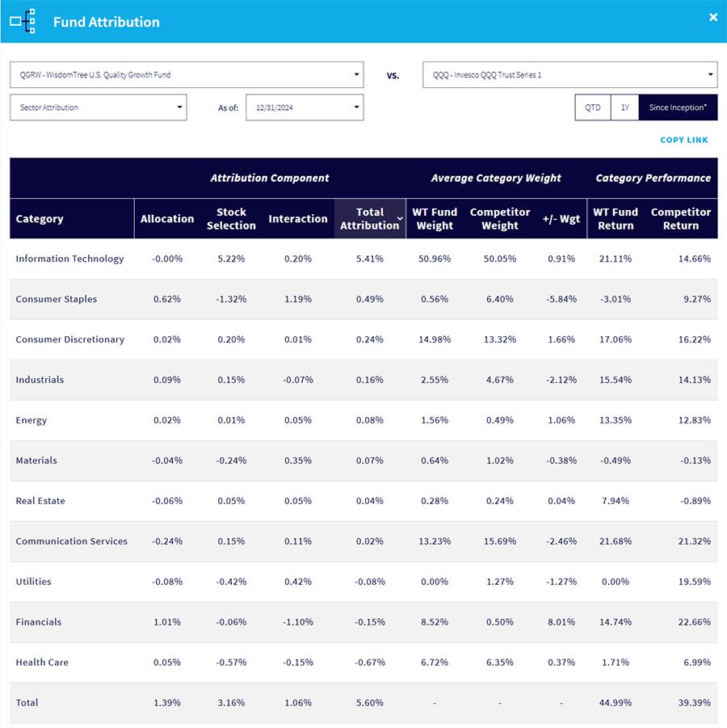
Task: Click Total row attribution 5.60%
Action: 369,703
